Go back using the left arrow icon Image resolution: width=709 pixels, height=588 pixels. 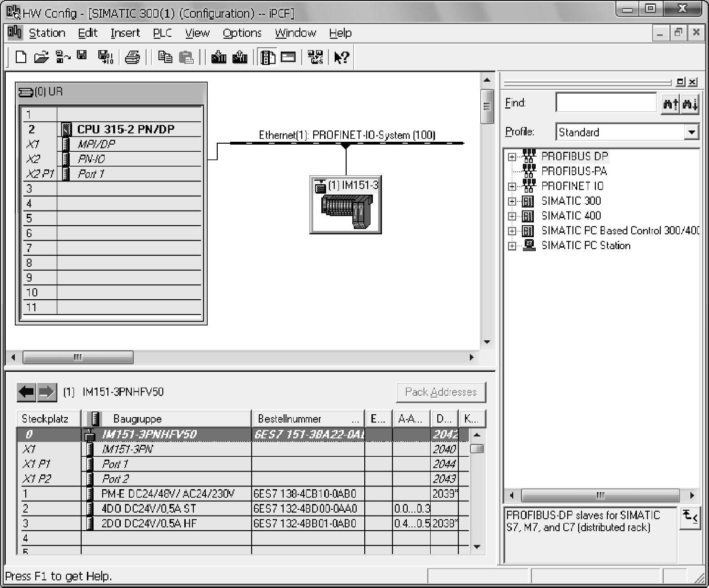(26, 392)
